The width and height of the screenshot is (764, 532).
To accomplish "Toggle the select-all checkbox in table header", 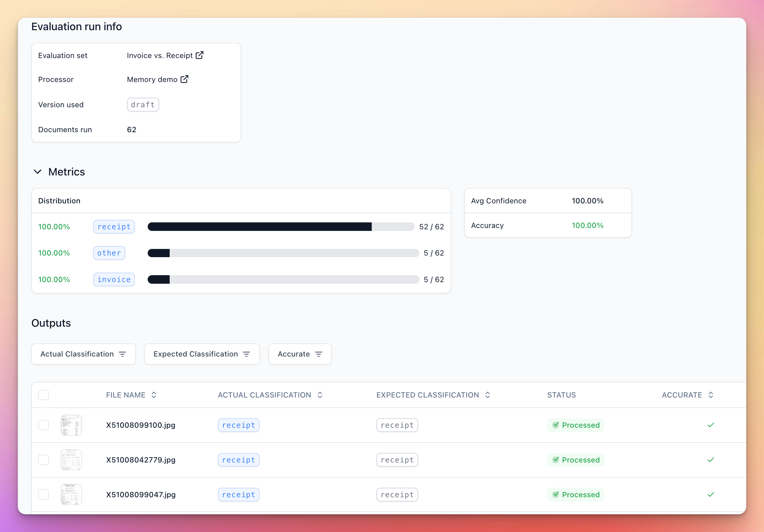I will (44, 395).
